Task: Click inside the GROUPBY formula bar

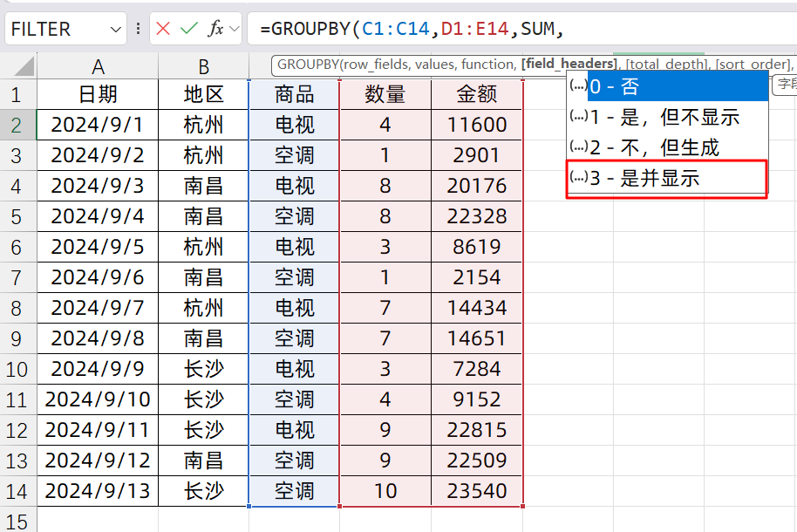Action: 522,29
